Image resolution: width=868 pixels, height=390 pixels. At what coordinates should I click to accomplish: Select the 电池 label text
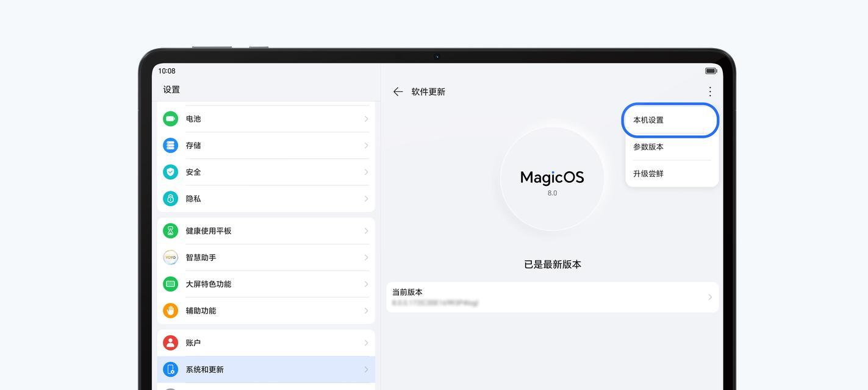[x=193, y=119]
